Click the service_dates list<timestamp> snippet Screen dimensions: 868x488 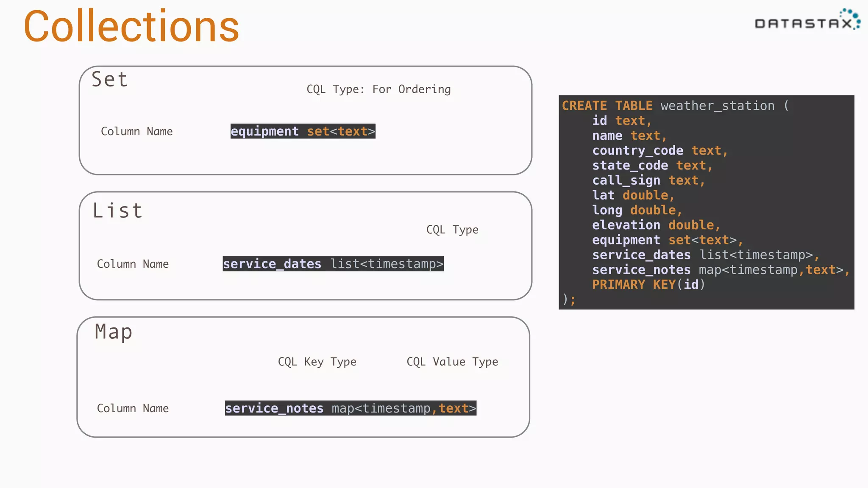click(333, 264)
